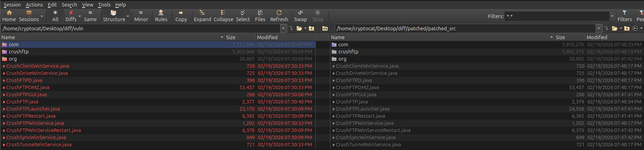Toggle the Diffs display filter
644x150 pixels.
[71, 16]
